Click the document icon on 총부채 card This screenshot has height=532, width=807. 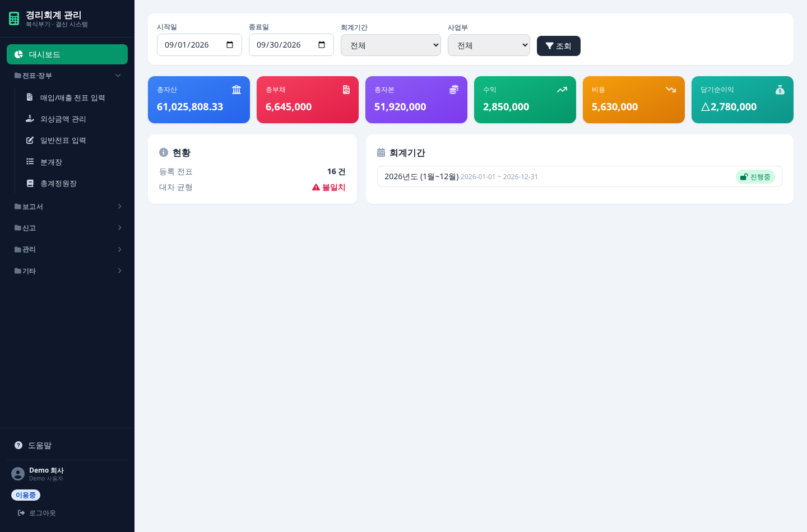click(x=346, y=90)
